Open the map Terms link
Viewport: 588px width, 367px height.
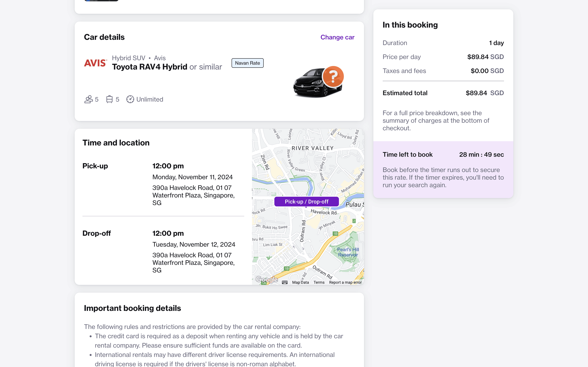pos(319,282)
